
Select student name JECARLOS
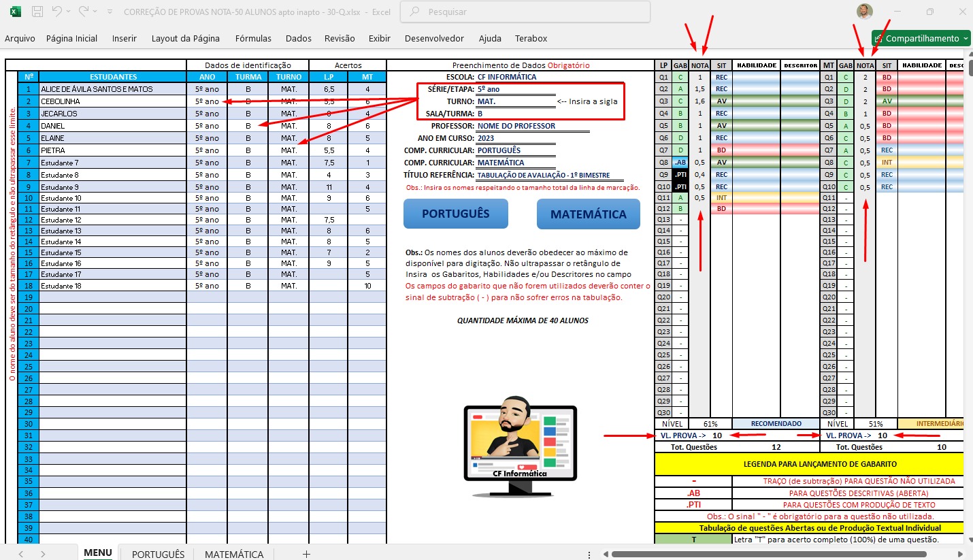pos(113,114)
